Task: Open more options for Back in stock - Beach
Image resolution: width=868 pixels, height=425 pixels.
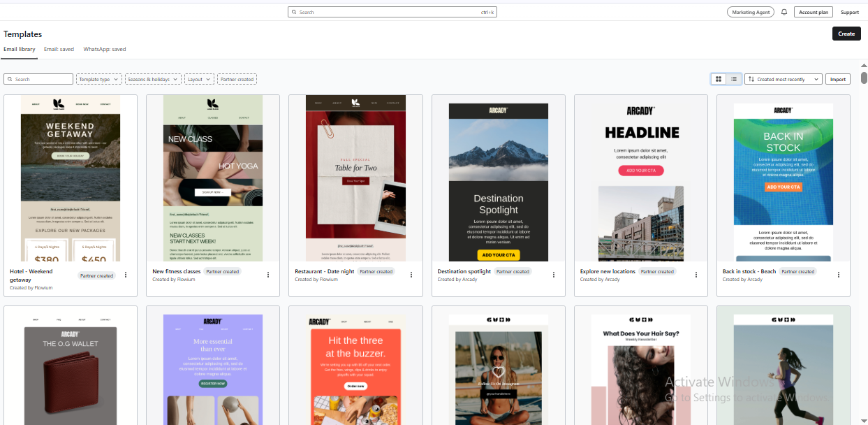Action: (x=838, y=275)
